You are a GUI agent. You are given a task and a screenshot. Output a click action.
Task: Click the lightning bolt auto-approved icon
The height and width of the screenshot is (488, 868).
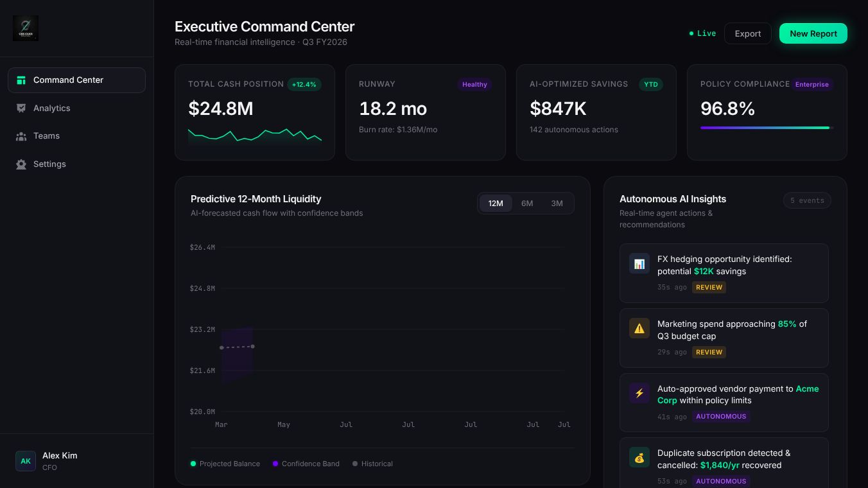(x=639, y=394)
